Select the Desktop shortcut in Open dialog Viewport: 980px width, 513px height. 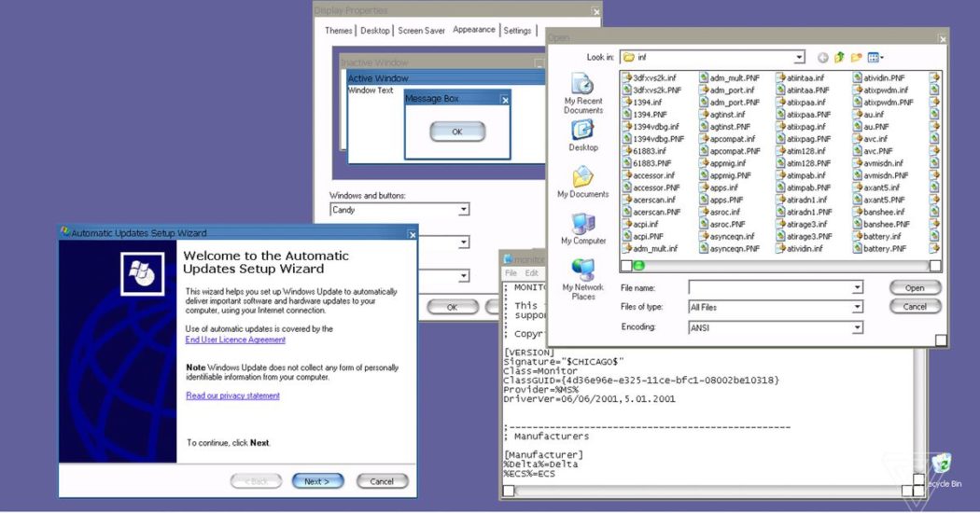582,135
